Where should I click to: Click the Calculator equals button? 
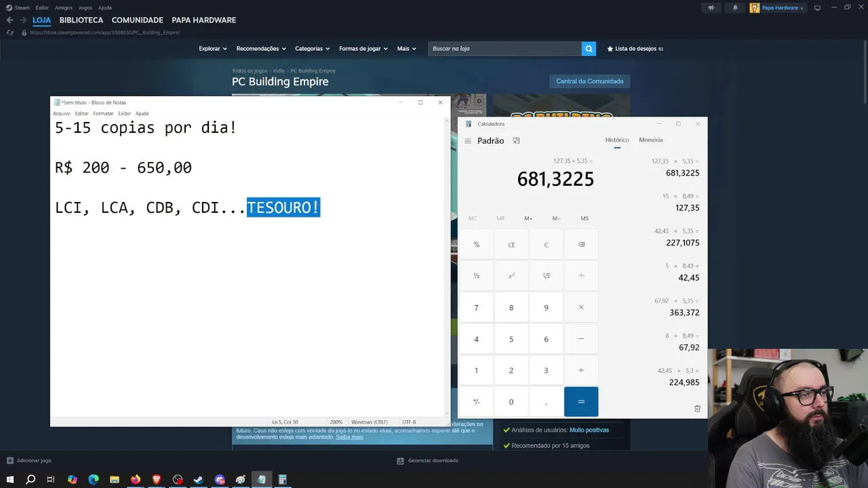(581, 402)
